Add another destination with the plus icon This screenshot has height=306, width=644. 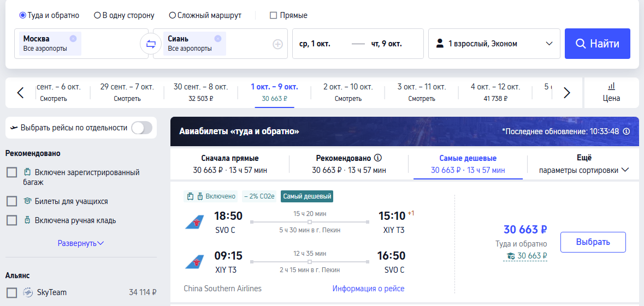[278, 44]
